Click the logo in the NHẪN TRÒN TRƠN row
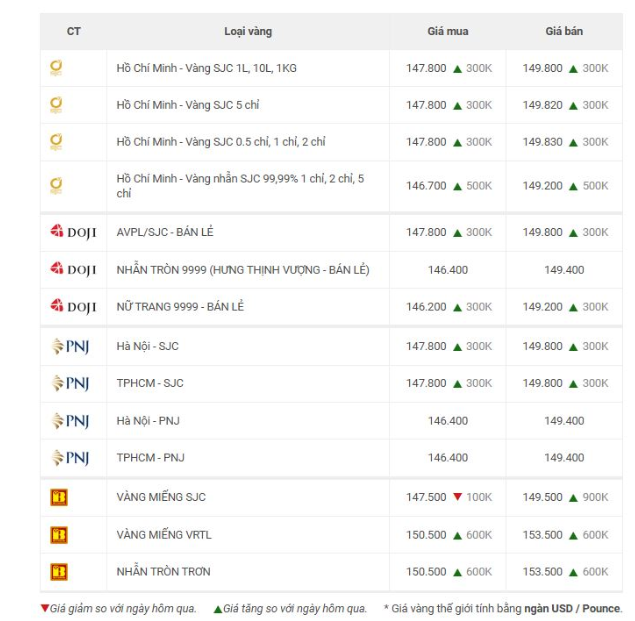Image resolution: width=635 pixels, height=621 pixels. click(59, 572)
